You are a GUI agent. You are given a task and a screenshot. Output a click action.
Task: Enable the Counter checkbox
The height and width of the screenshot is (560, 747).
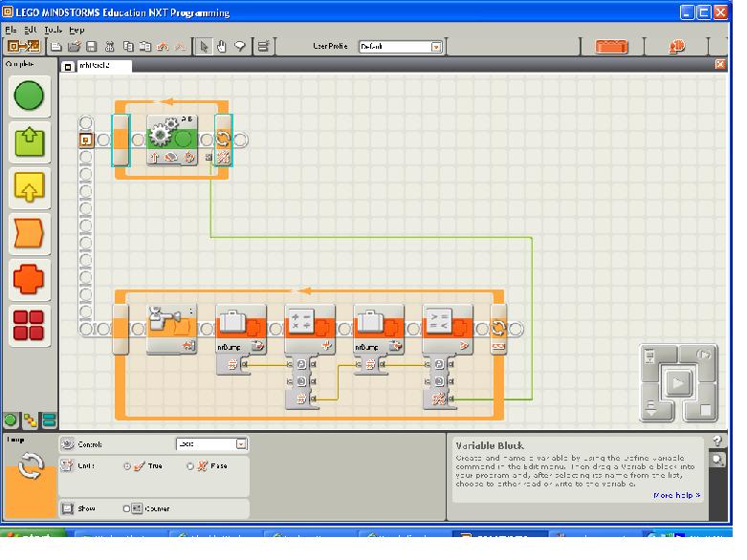126,508
